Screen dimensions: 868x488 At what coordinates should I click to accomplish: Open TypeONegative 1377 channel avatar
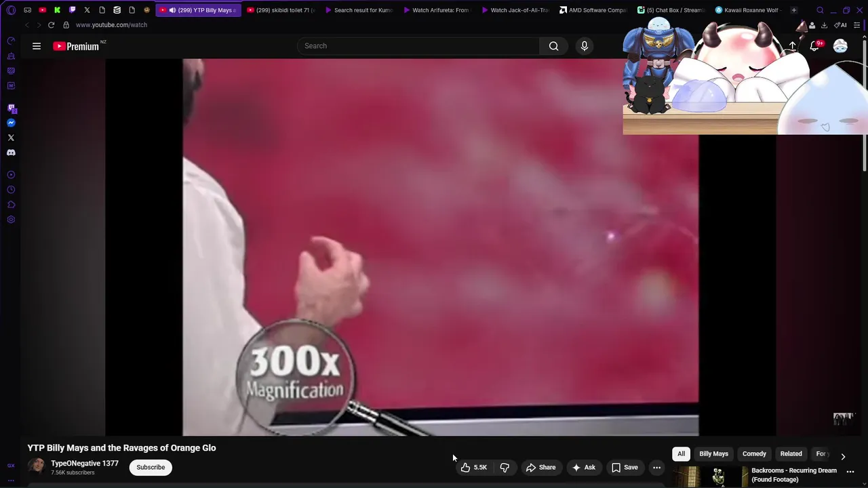[36, 467]
